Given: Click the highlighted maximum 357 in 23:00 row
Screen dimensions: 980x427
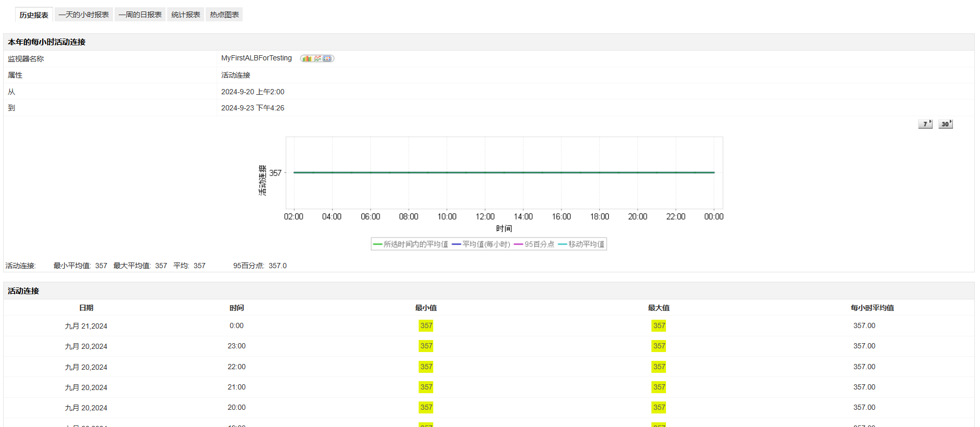Looking at the screenshot, I should (x=659, y=346).
